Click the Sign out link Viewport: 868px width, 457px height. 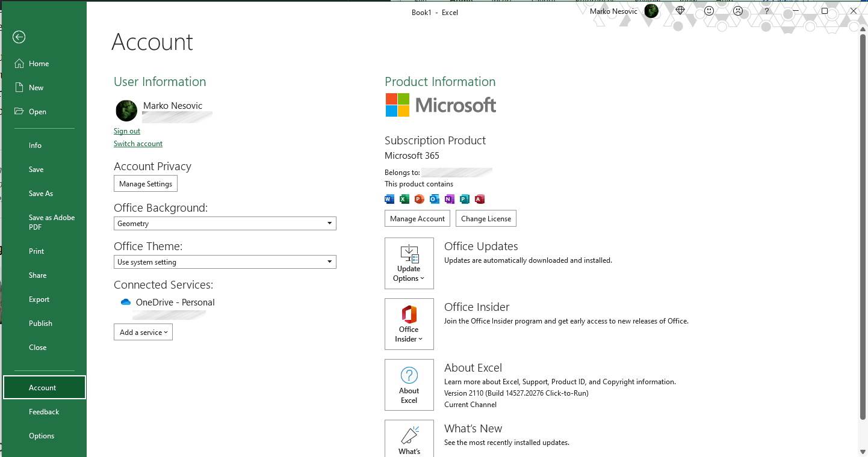tap(126, 130)
